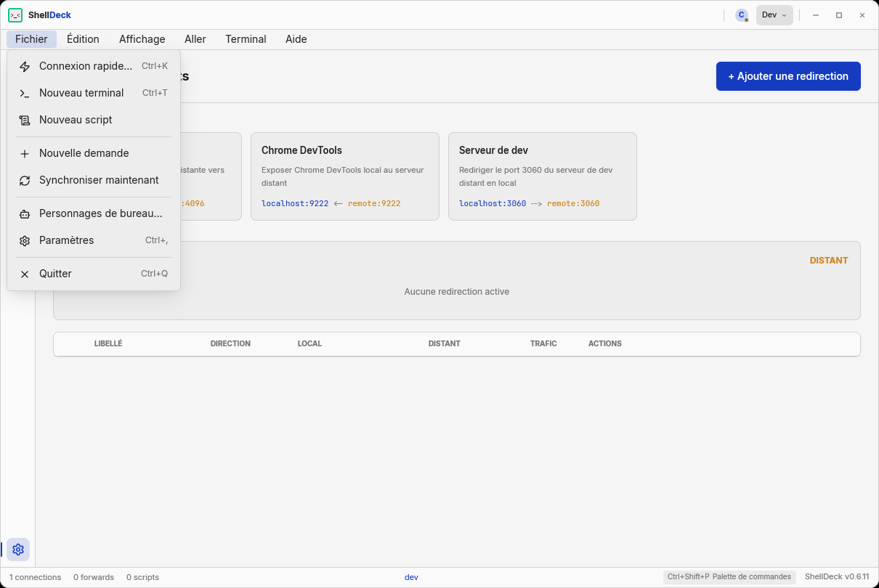The image size is (879, 588).
Task: Select Nouveau script menu entry
Action: click(x=94, y=120)
